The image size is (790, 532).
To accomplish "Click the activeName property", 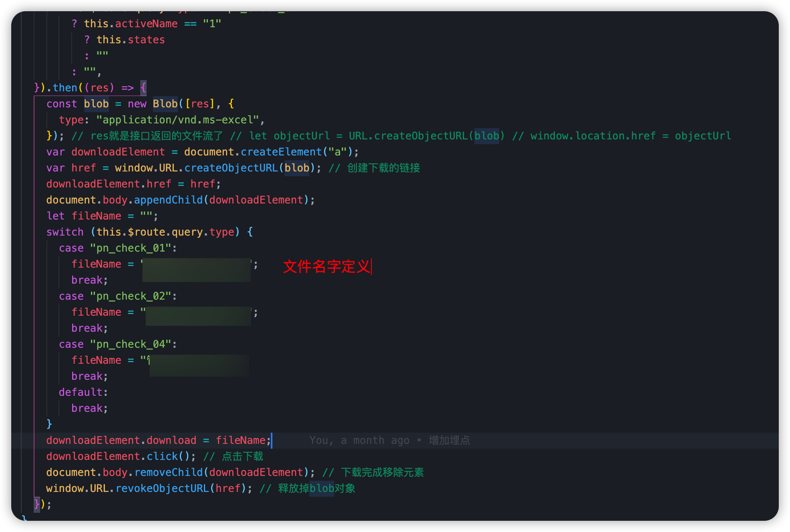I will [x=146, y=24].
